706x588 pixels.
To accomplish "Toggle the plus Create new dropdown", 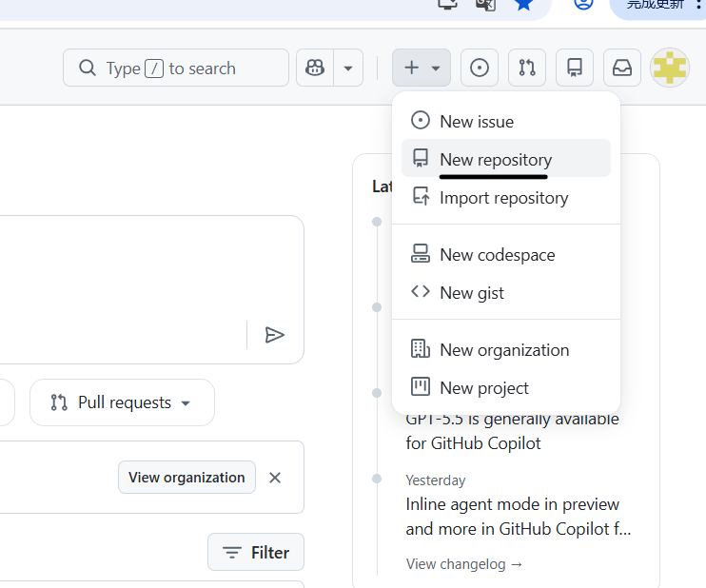I will (421, 68).
